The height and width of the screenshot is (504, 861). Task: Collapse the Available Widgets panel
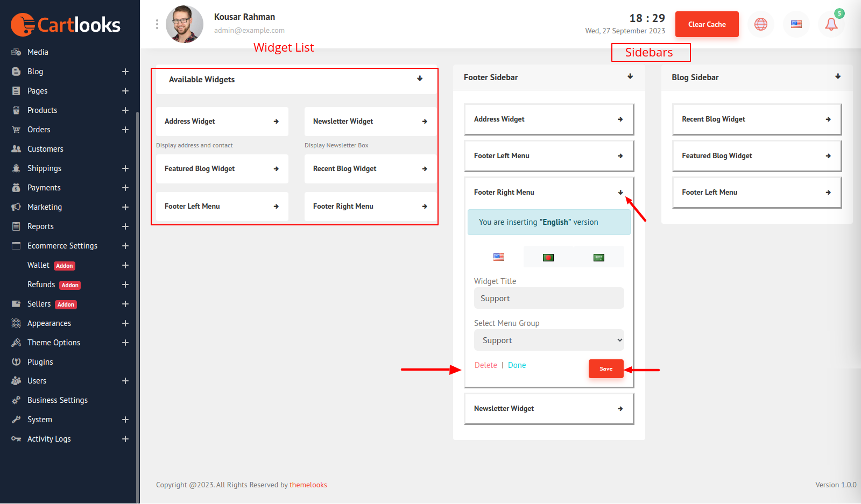[420, 79]
